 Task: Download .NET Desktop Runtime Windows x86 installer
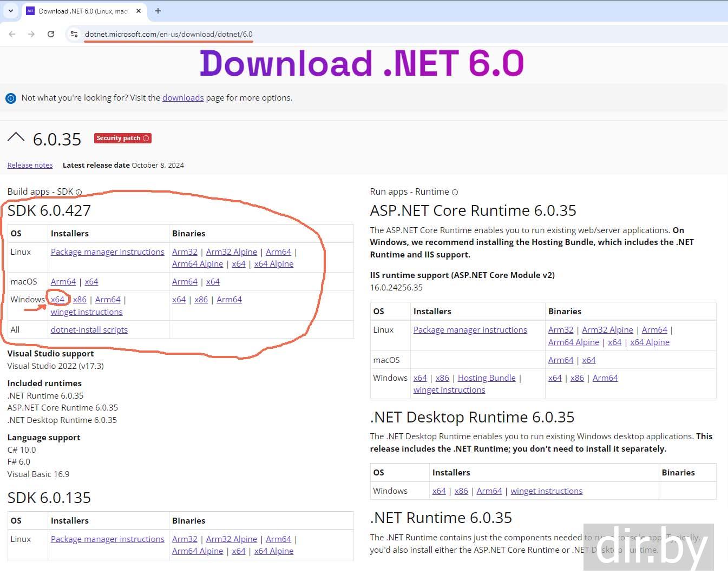tap(461, 491)
